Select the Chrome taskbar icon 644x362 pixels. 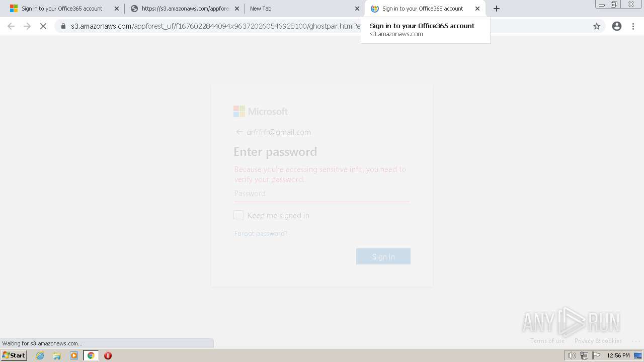(91, 355)
